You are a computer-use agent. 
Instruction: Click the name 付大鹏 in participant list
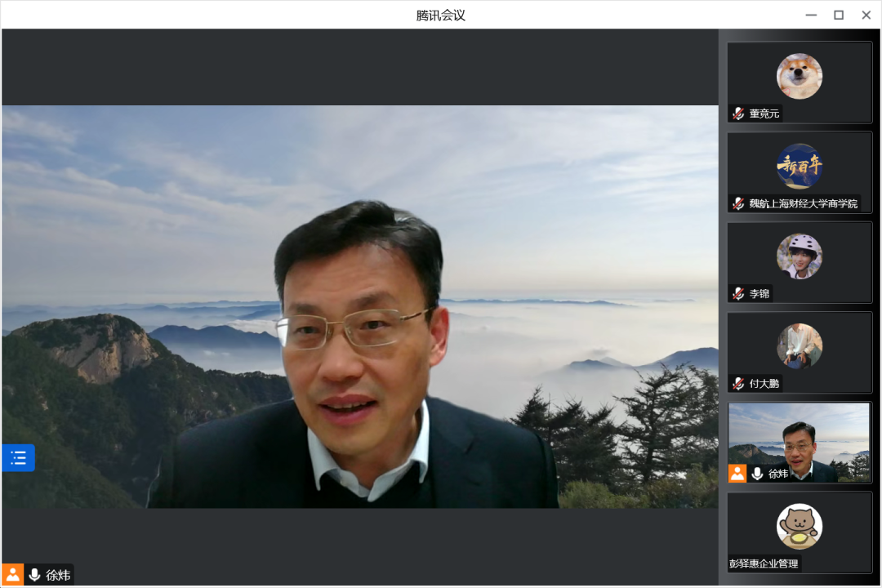click(764, 384)
